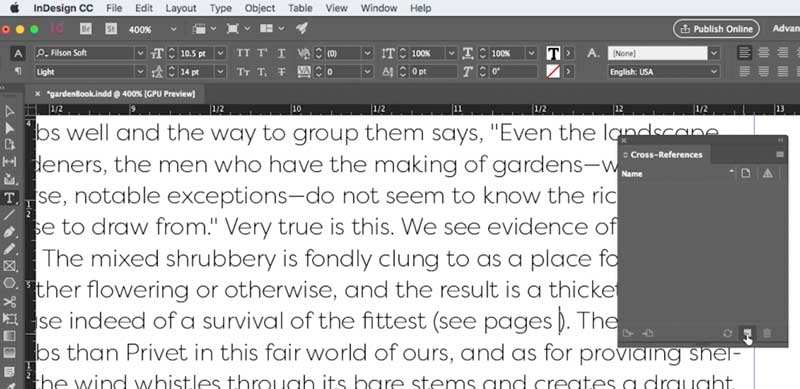Select the Polygon shape tool
The height and width of the screenshot is (389, 800).
(x=10, y=283)
